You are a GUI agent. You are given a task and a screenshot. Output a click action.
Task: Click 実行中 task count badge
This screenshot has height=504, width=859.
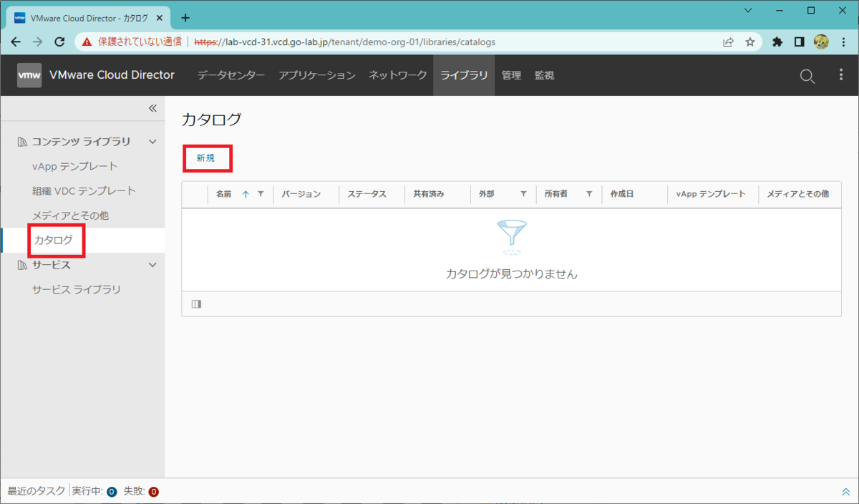(112, 492)
